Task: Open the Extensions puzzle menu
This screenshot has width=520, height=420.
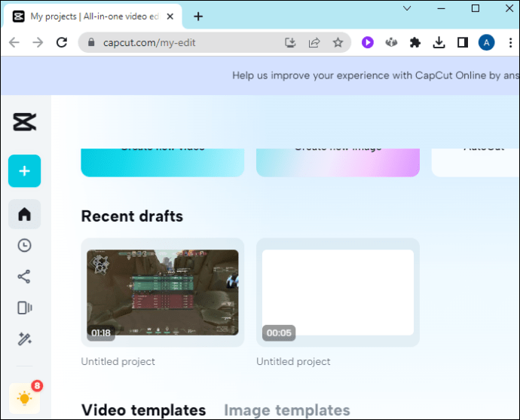Action: (x=415, y=42)
